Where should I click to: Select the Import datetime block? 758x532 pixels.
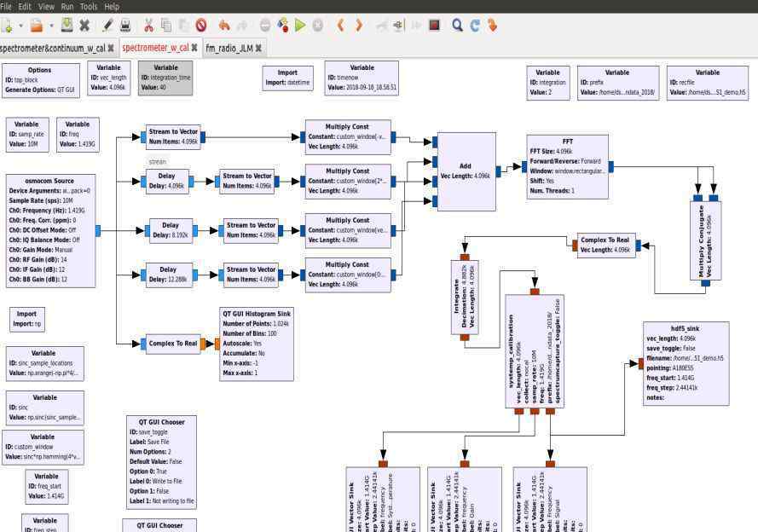pos(288,78)
